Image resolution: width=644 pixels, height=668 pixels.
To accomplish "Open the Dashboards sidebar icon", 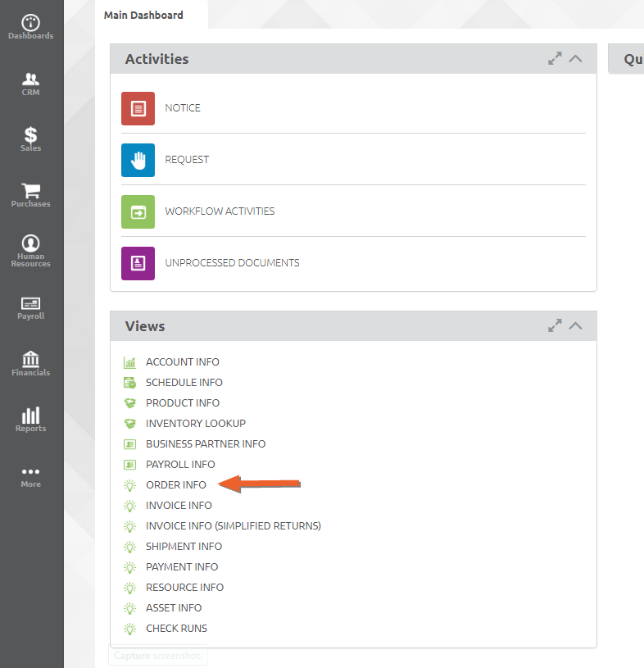I will [31, 26].
